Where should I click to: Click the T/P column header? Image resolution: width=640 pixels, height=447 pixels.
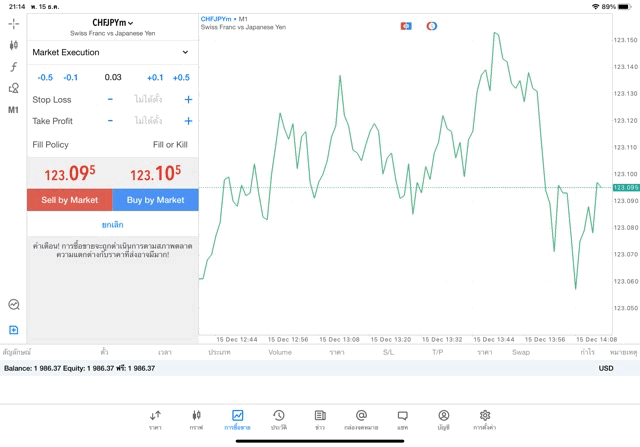(438, 352)
